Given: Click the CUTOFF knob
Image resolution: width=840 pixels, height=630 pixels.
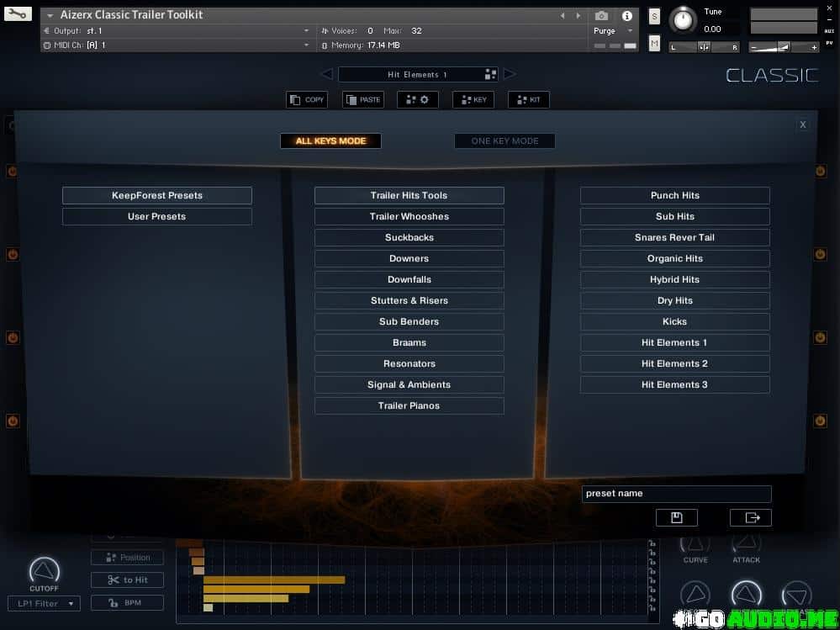Looking at the screenshot, I should [x=45, y=571].
